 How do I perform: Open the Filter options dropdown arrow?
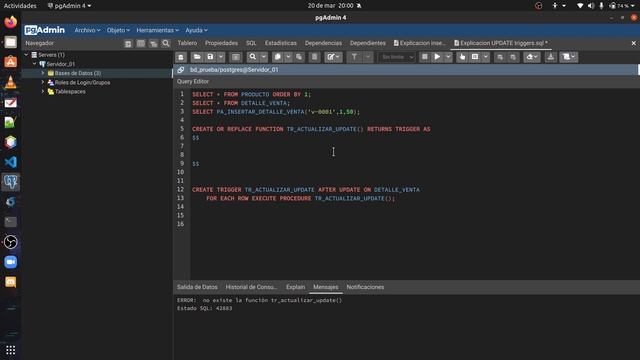click(x=368, y=57)
